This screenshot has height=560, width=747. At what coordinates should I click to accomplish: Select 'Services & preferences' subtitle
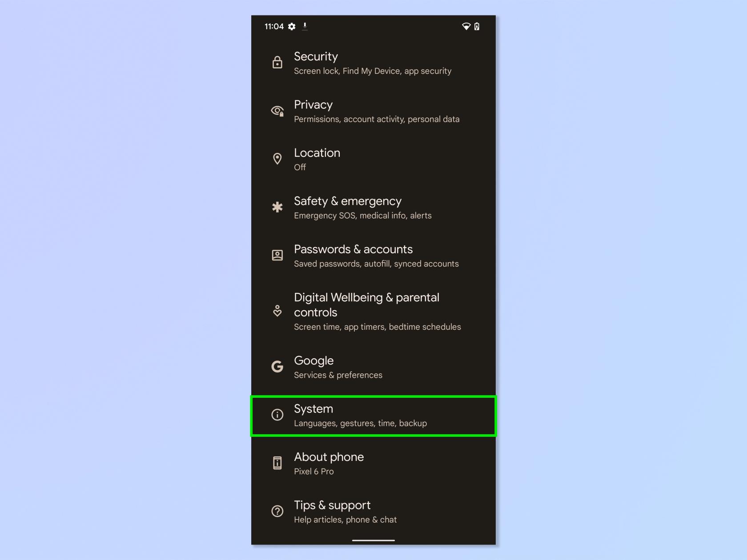tap(338, 375)
